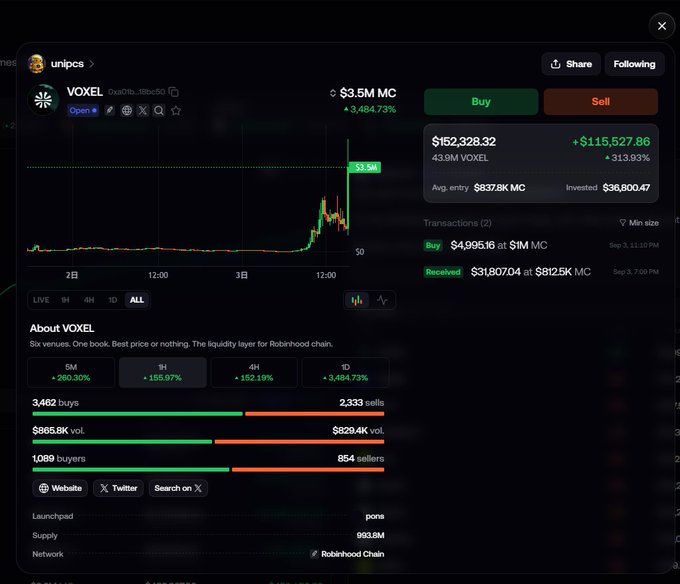Click the About VOXEL heading

pyautogui.click(x=62, y=328)
